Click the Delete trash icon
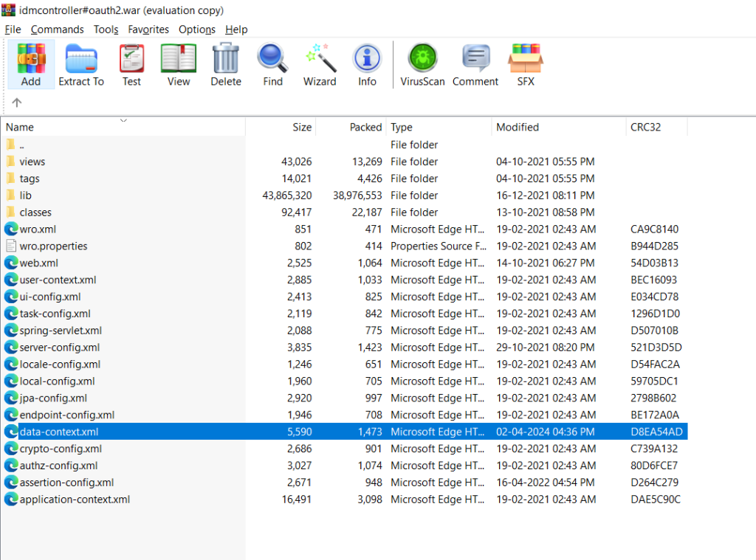The width and height of the screenshot is (756, 560). click(226, 65)
